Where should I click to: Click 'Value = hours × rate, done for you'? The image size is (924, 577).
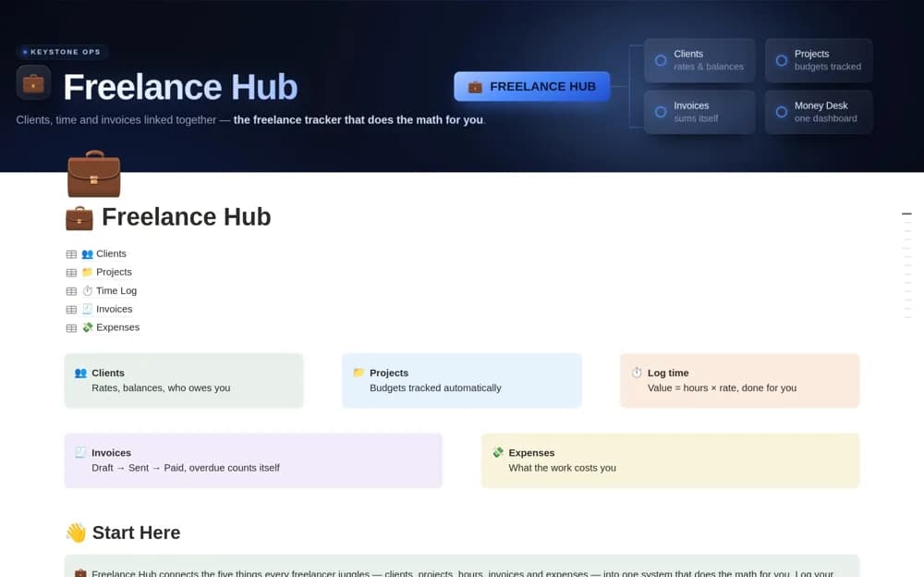click(722, 387)
